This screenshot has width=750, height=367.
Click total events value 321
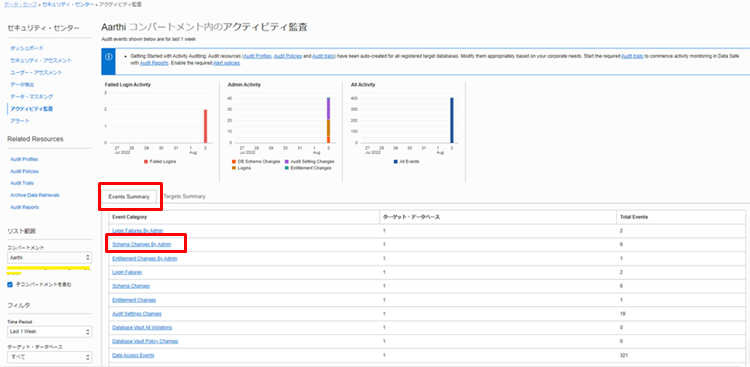(624, 356)
